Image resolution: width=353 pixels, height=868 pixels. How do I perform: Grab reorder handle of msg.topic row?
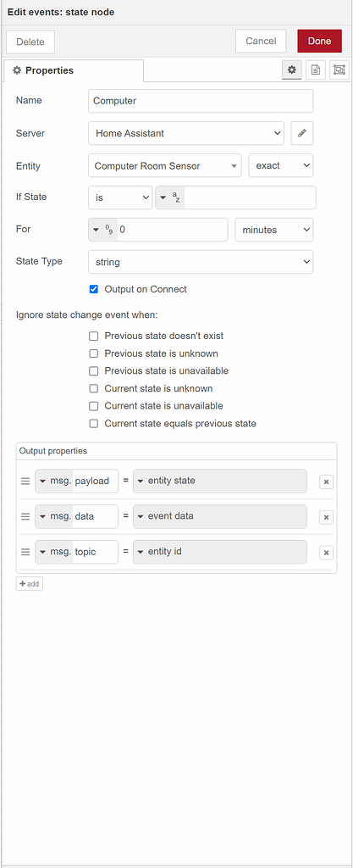tap(25, 552)
